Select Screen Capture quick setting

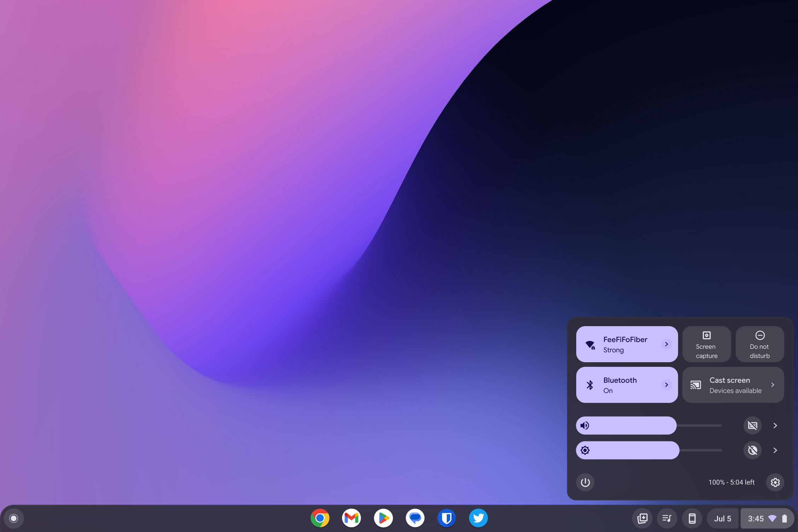707,344
